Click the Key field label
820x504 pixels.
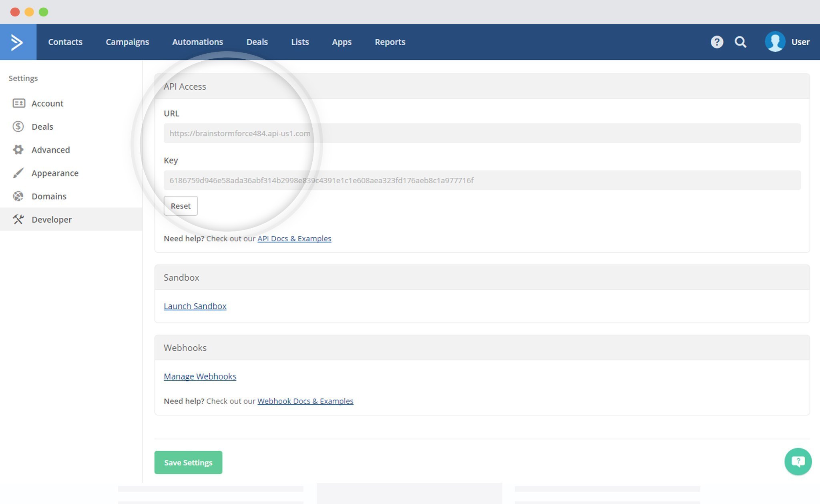tap(171, 161)
